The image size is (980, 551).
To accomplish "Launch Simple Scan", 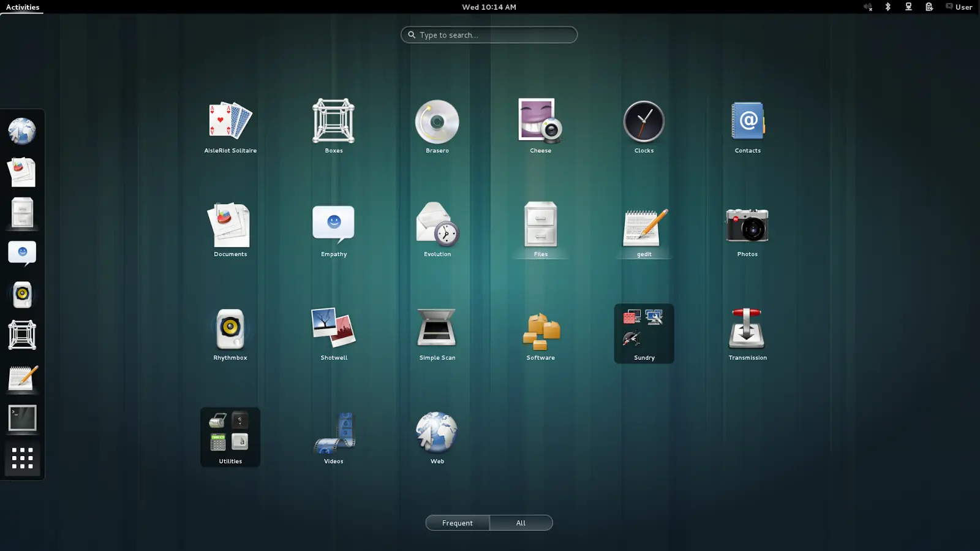I will pos(437,334).
